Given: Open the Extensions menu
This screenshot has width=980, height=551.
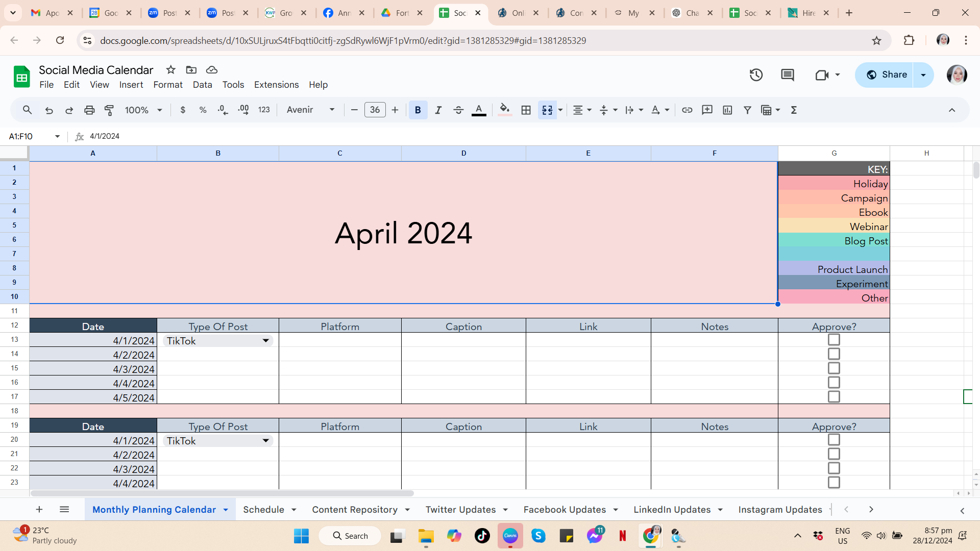Looking at the screenshot, I should 276,85.
